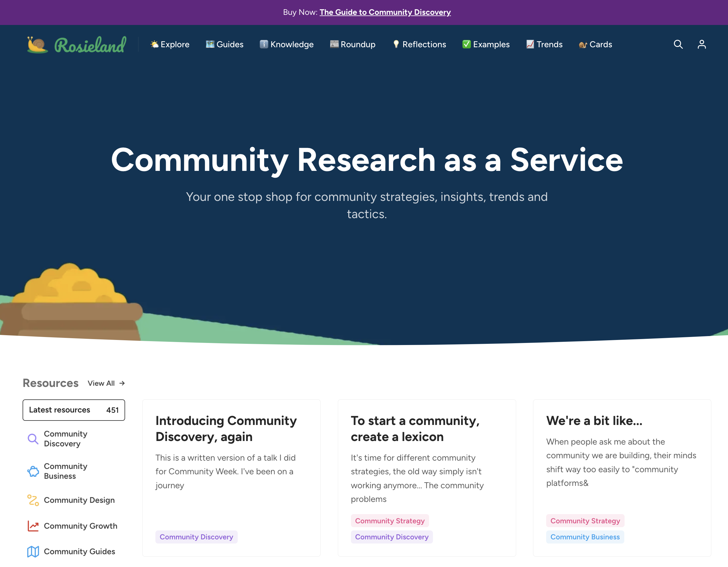This screenshot has width=728, height=567.
Task: Select the Reflections nav item
Action: coord(419,44)
